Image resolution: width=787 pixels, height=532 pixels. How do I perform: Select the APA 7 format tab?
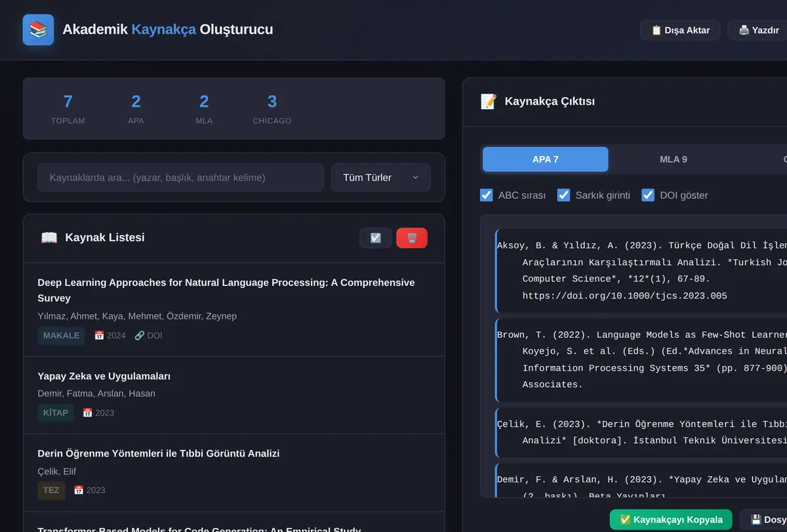(x=546, y=159)
